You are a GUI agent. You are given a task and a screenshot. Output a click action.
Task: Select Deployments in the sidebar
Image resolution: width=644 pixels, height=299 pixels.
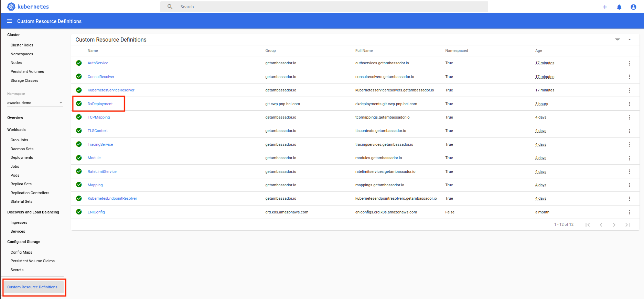[22, 157]
